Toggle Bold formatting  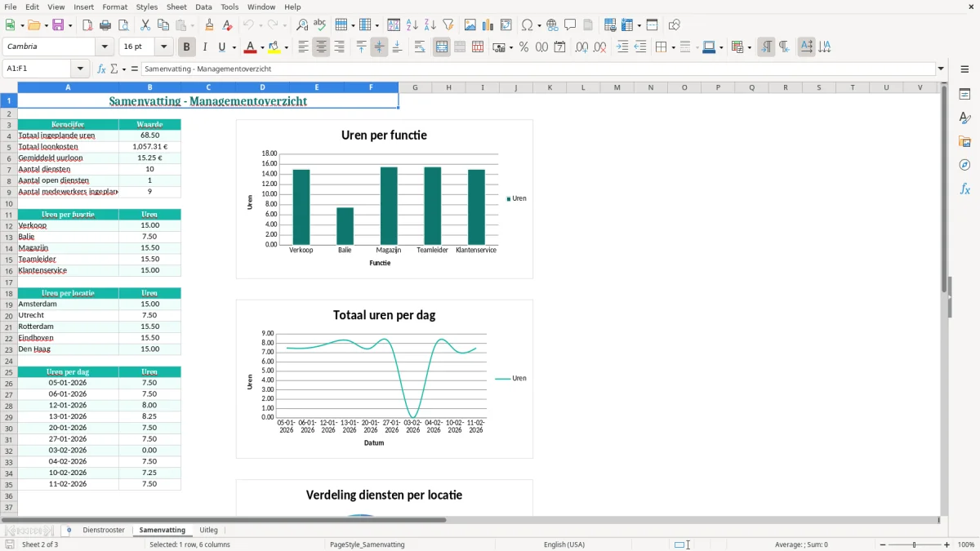coord(187,47)
